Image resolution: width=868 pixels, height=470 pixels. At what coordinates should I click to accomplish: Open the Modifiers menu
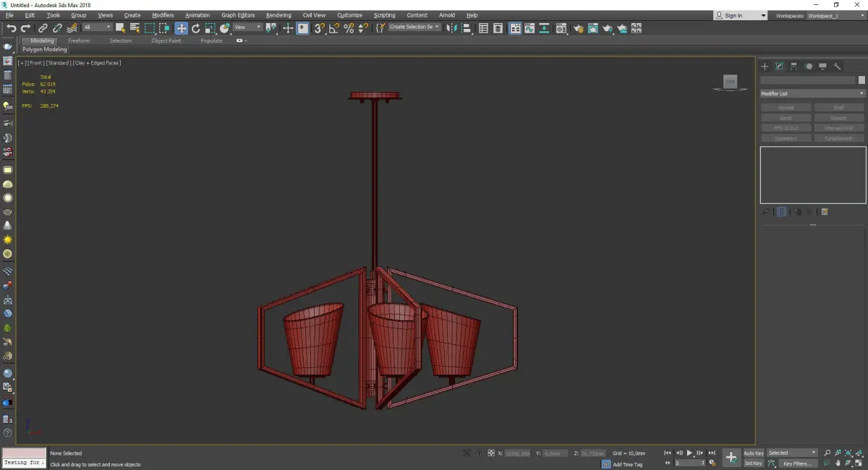(163, 15)
